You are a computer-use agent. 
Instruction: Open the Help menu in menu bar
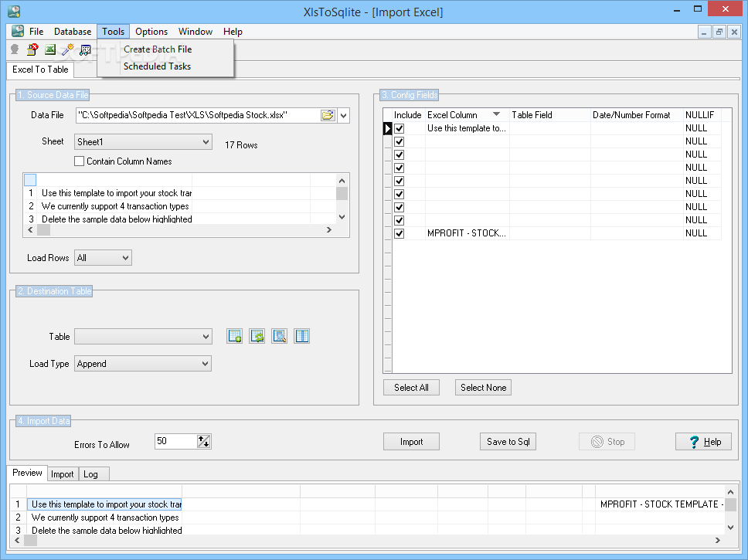pos(233,32)
